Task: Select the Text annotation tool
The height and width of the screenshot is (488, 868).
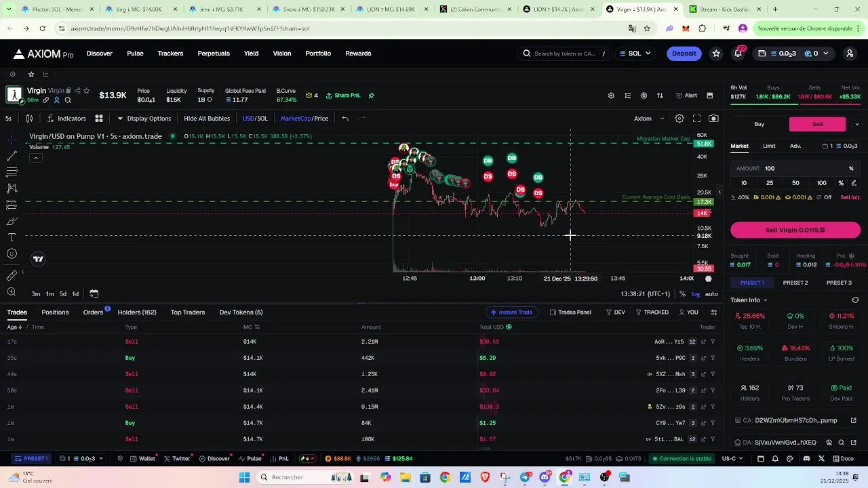Action: coord(12,237)
